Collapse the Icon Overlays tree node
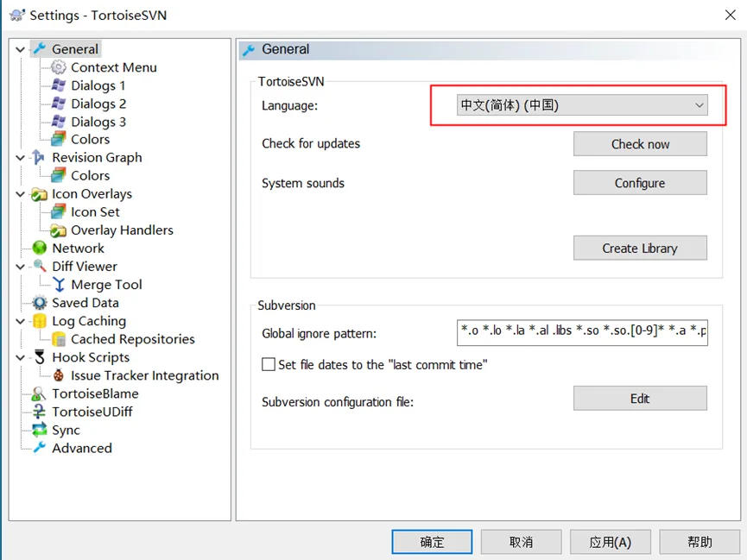Image resolution: width=747 pixels, height=560 pixels. (21, 194)
